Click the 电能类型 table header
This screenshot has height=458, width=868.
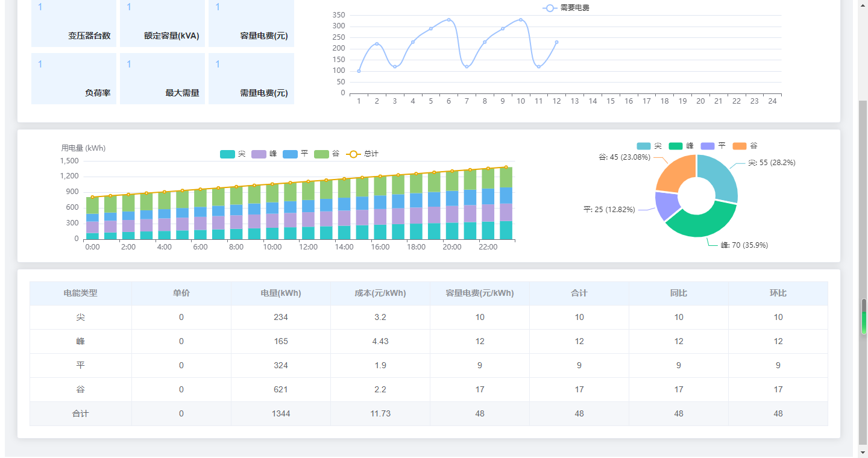[81, 293]
